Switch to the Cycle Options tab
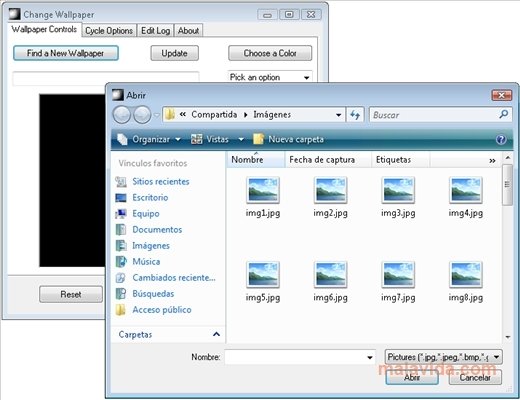Viewport: 520px width, 400px height. [109, 30]
